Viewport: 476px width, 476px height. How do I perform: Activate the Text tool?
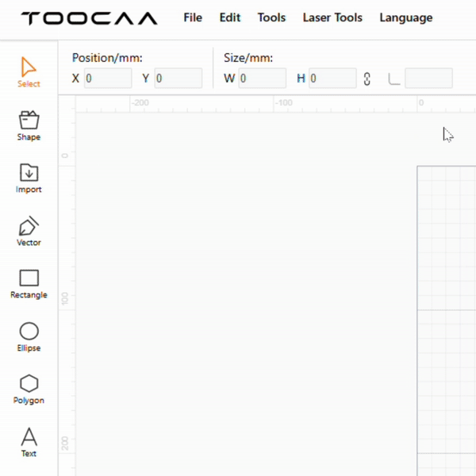pyautogui.click(x=29, y=441)
